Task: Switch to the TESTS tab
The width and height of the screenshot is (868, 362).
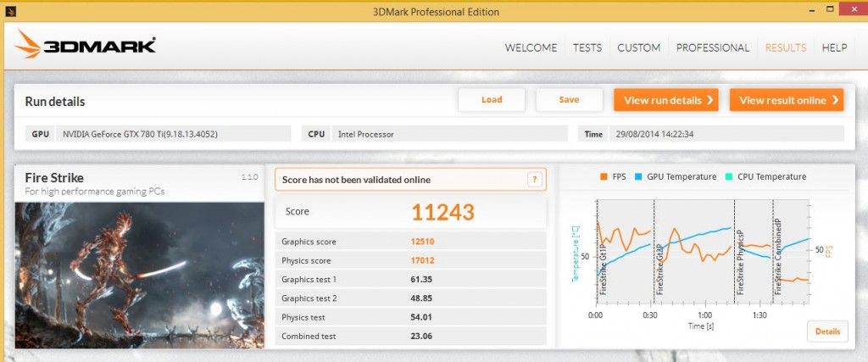Action: [587, 47]
